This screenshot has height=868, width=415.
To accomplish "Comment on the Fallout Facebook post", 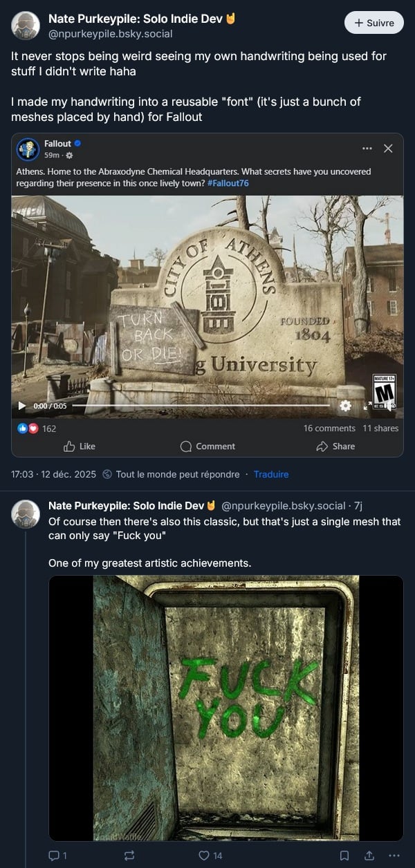I will point(207,446).
